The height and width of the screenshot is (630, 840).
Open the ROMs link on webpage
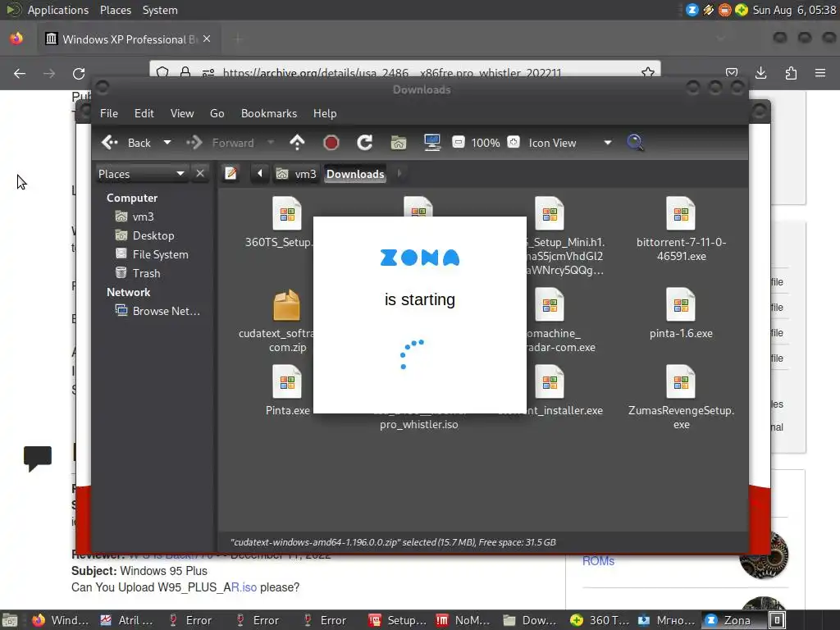click(598, 561)
